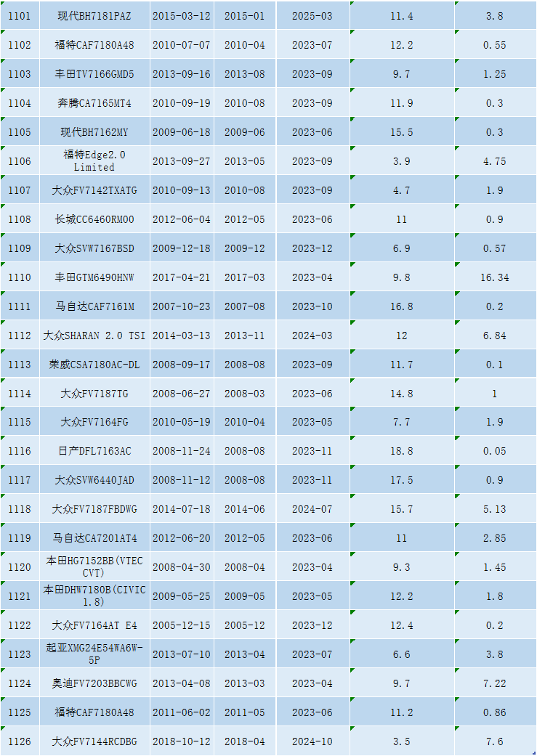
Task: Select value 17.5 in row 1117
Action: (402, 480)
